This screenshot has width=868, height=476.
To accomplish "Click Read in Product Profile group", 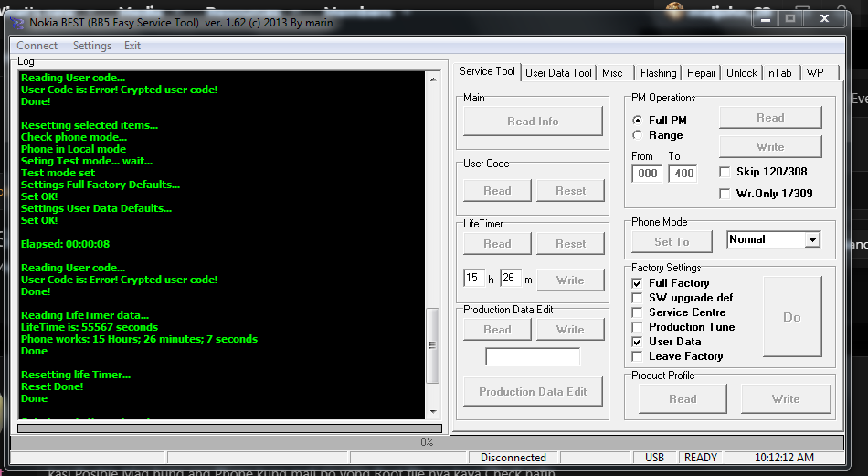I will (x=683, y=399).
